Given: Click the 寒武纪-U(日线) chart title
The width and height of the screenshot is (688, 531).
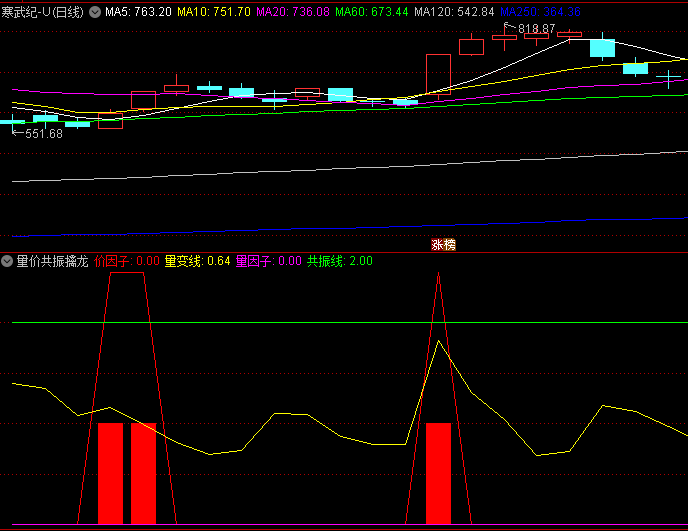Looking at the screenshot, I should [42, 12].
